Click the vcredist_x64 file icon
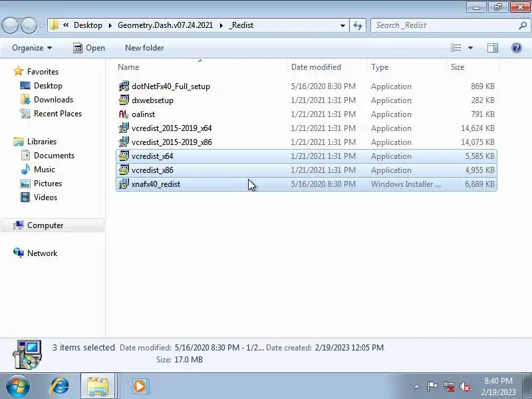Image resolution: width=532 pixels, height=399 pixels. click(124, 156)
